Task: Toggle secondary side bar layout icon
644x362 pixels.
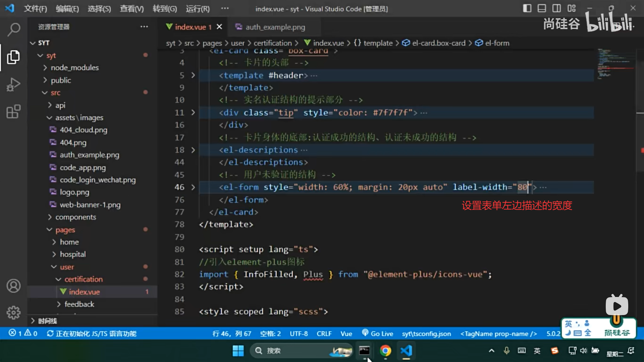Action: [x=556, y=8]
